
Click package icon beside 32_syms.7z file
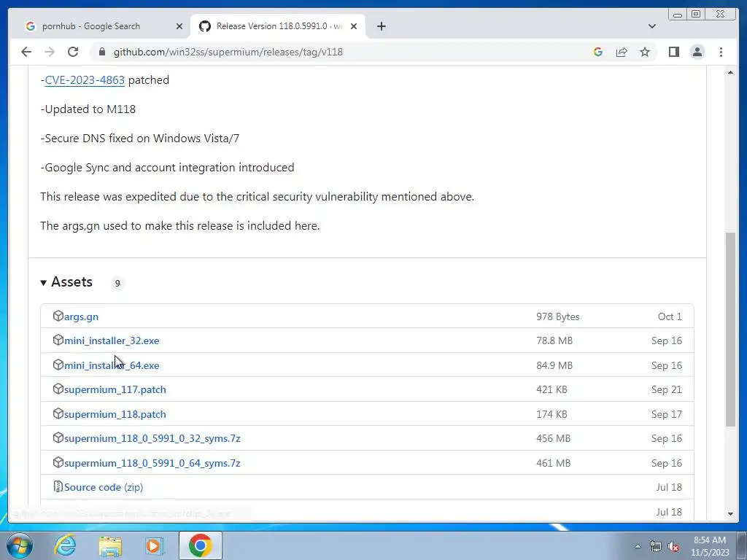58,437
